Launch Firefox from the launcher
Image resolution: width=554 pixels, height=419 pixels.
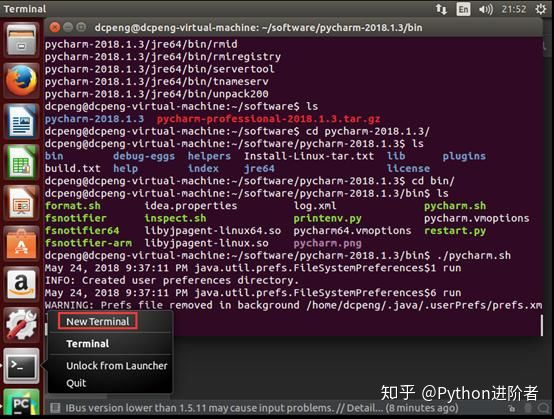tap(21, 80)
